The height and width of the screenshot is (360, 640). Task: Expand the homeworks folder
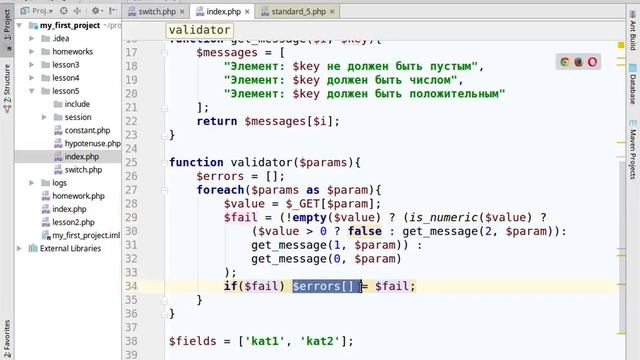(x=31, y=51)
